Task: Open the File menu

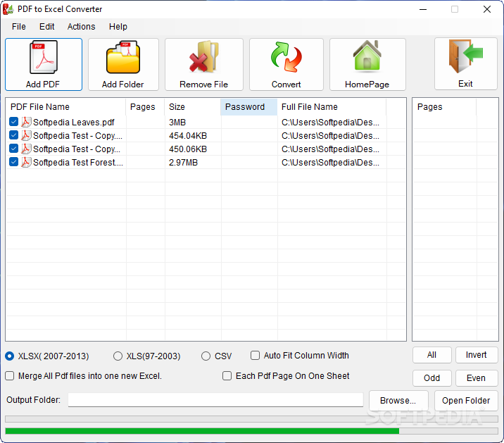Action: [18, 26]
